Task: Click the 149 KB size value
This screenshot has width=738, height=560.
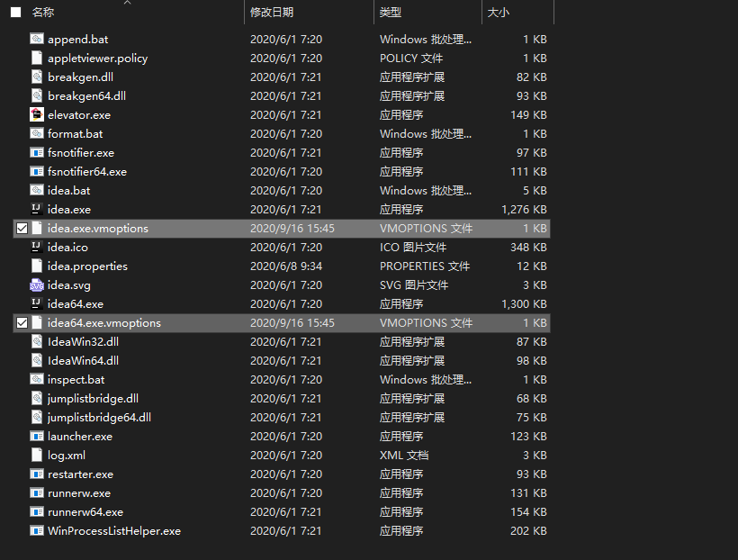Action: [x=528, y=115]
